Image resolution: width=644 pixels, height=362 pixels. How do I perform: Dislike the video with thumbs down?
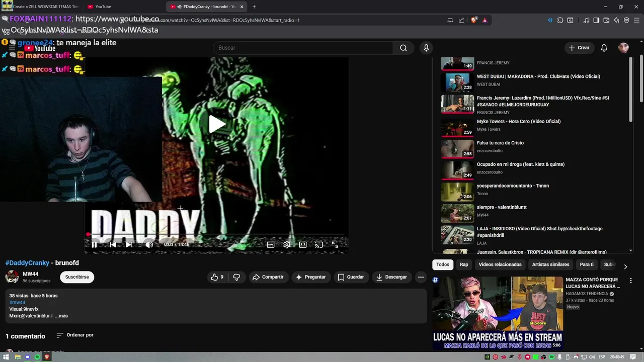236,277
